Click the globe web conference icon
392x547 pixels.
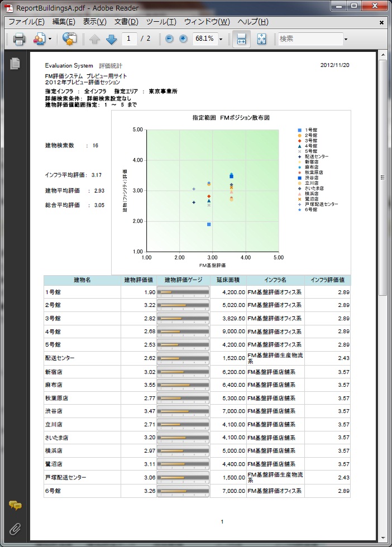pyautogui.click(x=69, y=39)
